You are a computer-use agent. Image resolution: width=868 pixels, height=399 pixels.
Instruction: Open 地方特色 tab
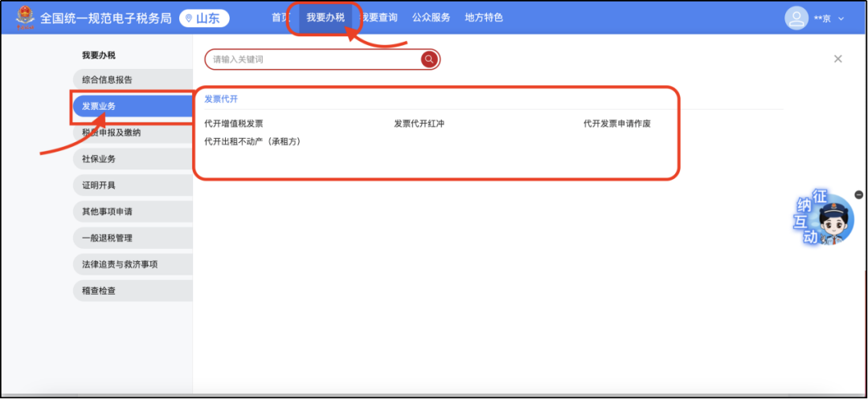pos(484,18)
